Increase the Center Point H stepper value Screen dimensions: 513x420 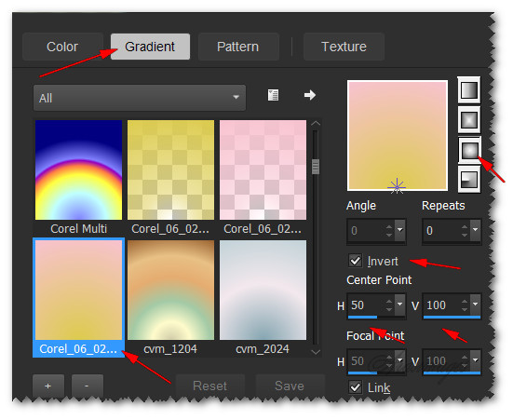pos(389,301)
